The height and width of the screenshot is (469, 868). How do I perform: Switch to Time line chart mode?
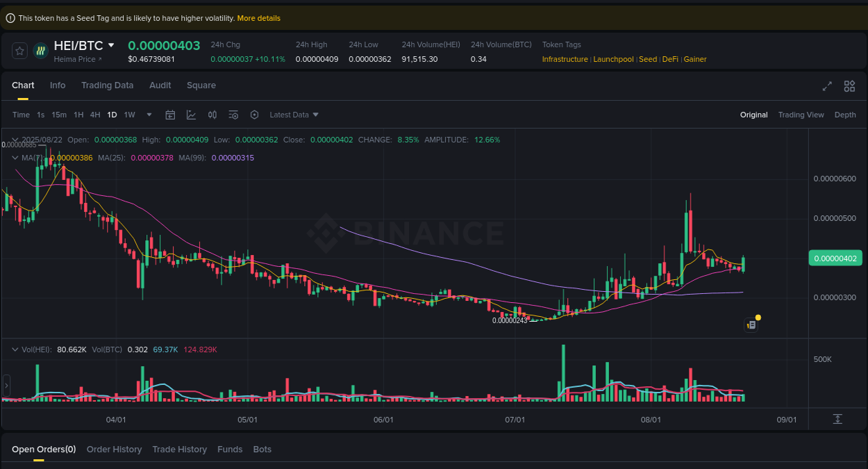point(21,115)
